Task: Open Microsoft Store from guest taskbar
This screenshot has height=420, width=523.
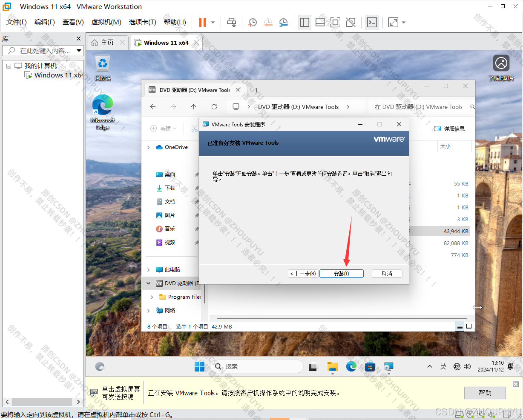Action: (370, 366)
